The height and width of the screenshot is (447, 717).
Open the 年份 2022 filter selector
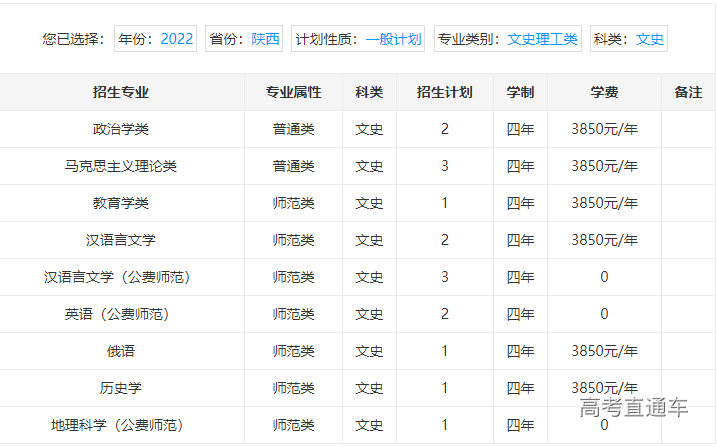point(155,39)
